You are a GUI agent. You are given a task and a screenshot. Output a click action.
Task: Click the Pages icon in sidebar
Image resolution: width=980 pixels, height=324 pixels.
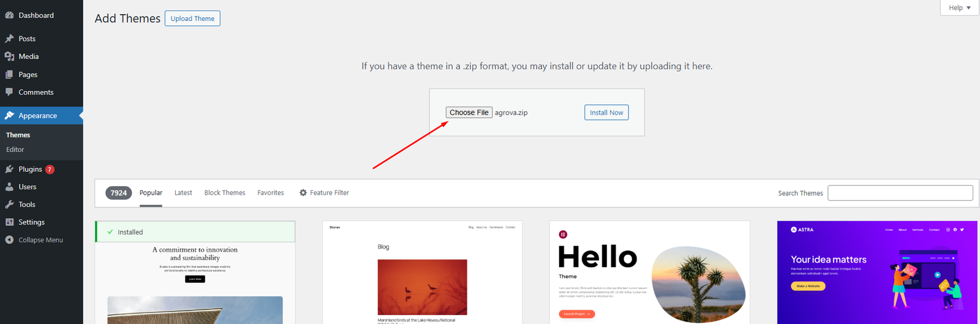[9, 75]
